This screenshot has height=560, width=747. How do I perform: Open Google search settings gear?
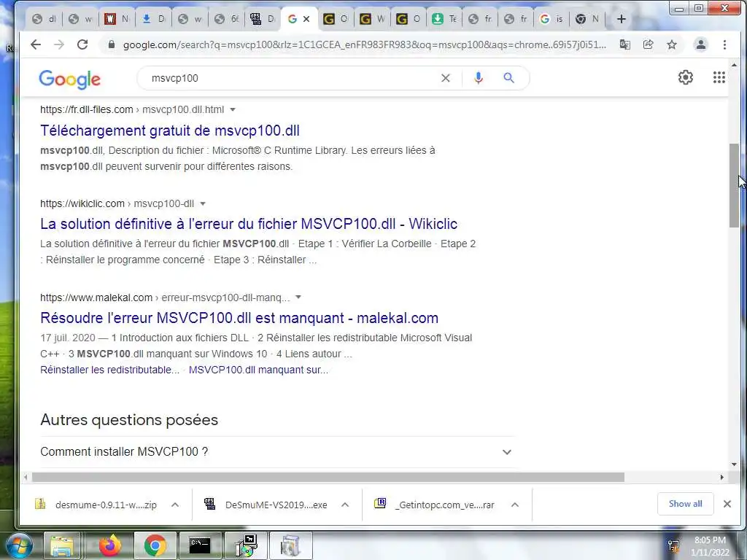686,77
